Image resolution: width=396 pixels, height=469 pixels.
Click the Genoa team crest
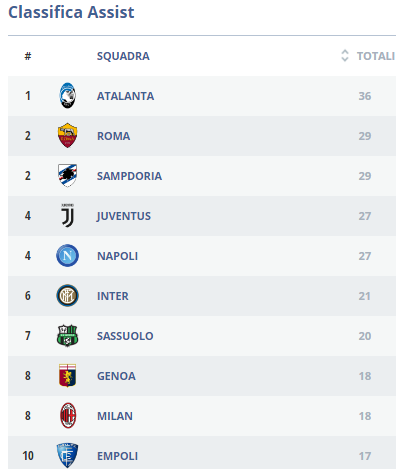click(67, 376)
